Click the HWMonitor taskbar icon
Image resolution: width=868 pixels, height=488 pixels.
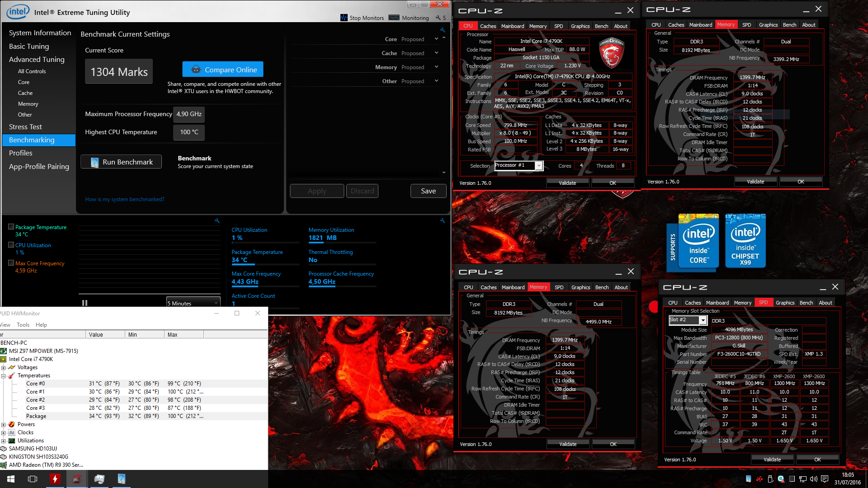[99, 479]
